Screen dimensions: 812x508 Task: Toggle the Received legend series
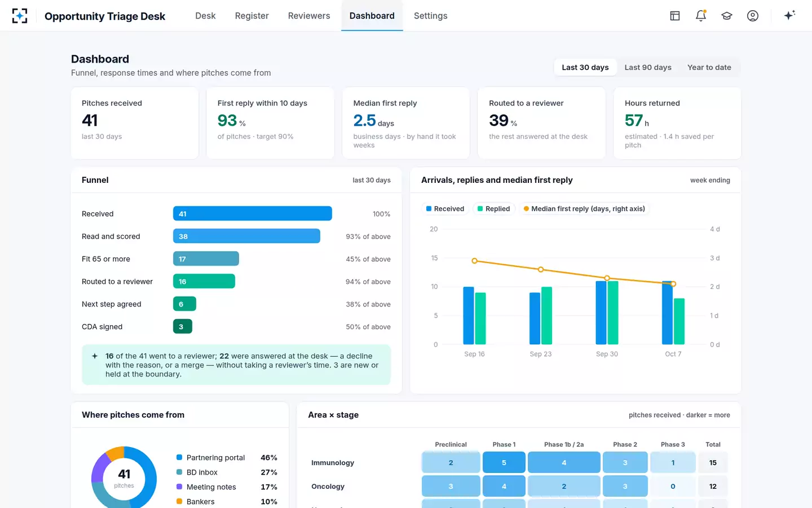445,209
